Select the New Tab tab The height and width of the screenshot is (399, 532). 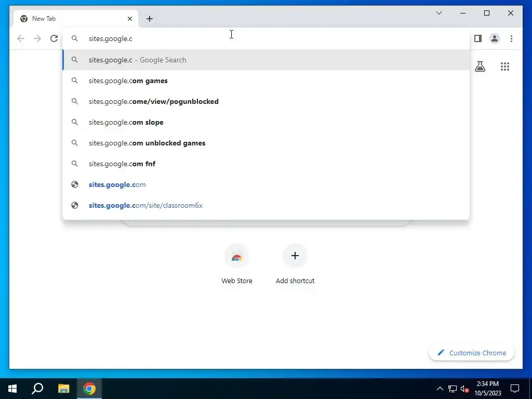tap(76, 19)
